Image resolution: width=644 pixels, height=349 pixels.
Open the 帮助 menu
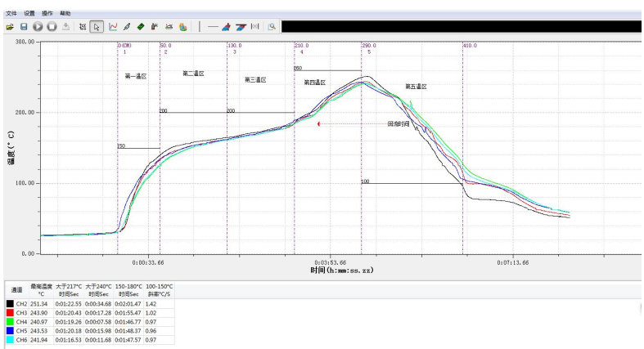pyautogui.click(x=65, y=14)
